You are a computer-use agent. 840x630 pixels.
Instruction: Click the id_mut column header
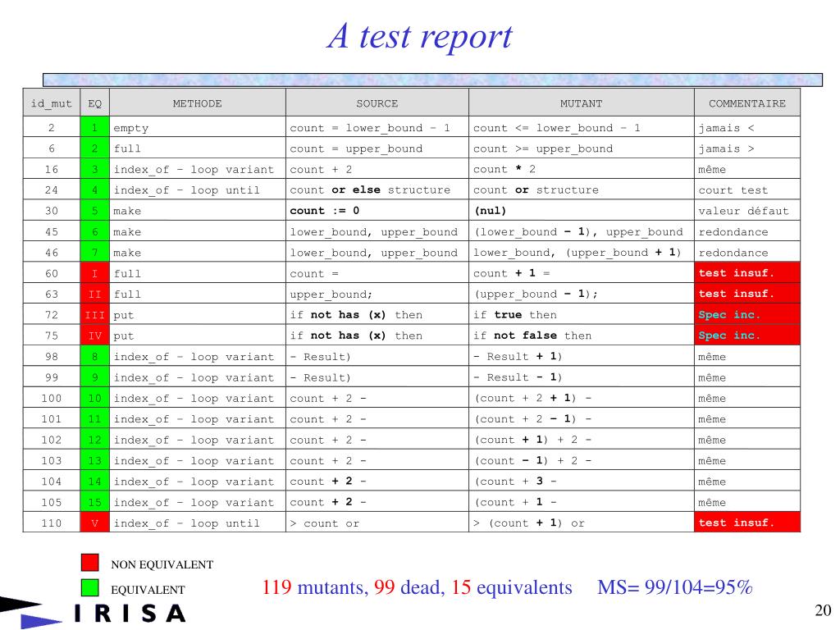click(52, 103)
